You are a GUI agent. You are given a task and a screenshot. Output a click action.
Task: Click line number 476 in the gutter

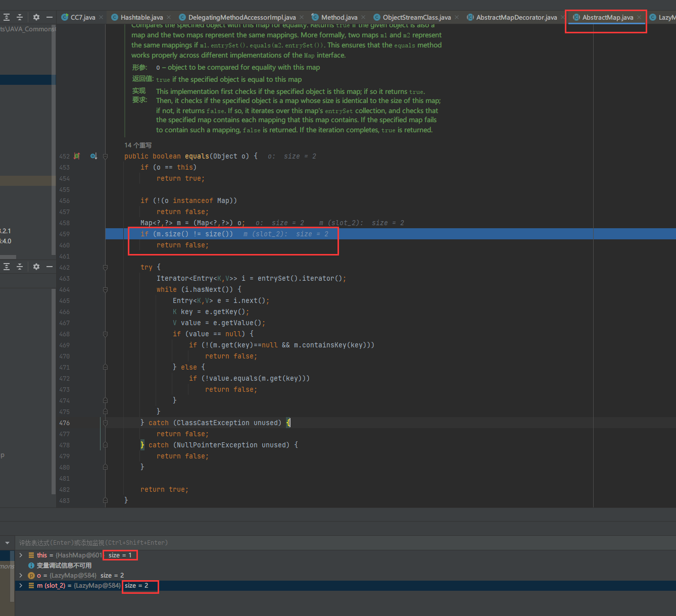tap(64, 423)
